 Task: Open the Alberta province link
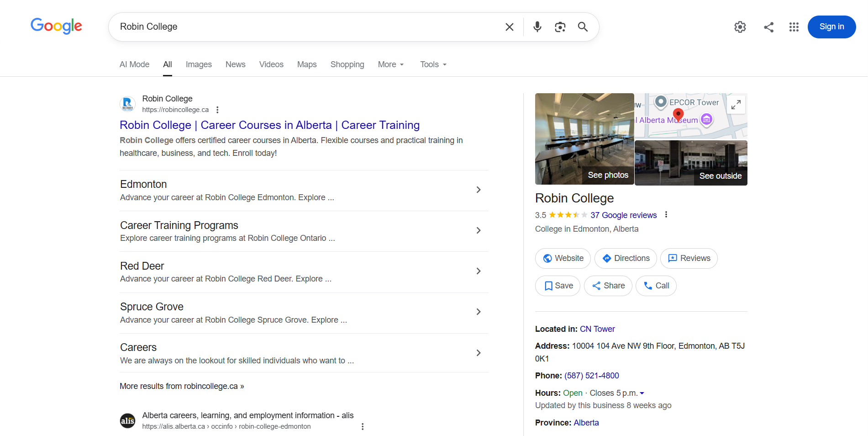(x=586, y=423)
